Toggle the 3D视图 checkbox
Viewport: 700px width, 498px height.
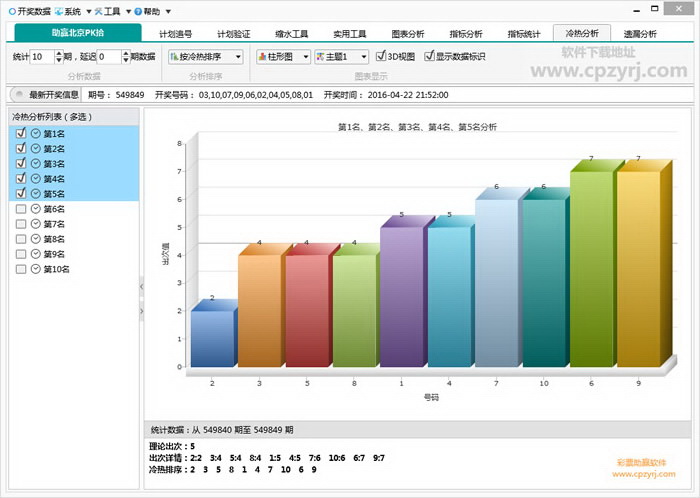[381, 56]
